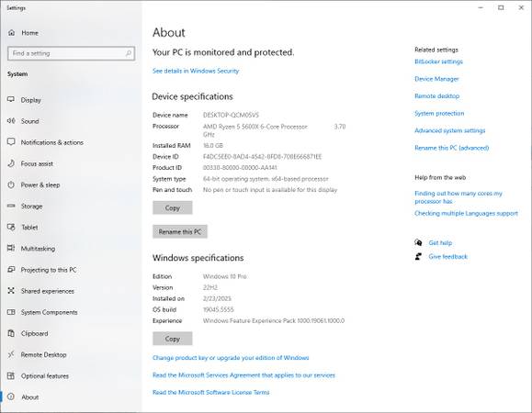532x413 pixels.
Task: Focus the Find a setting field
Action: pos(72,53)
